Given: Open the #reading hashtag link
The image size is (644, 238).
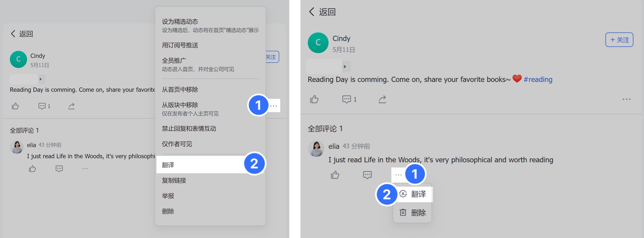Looking at the screenshot, I should 538,79.
